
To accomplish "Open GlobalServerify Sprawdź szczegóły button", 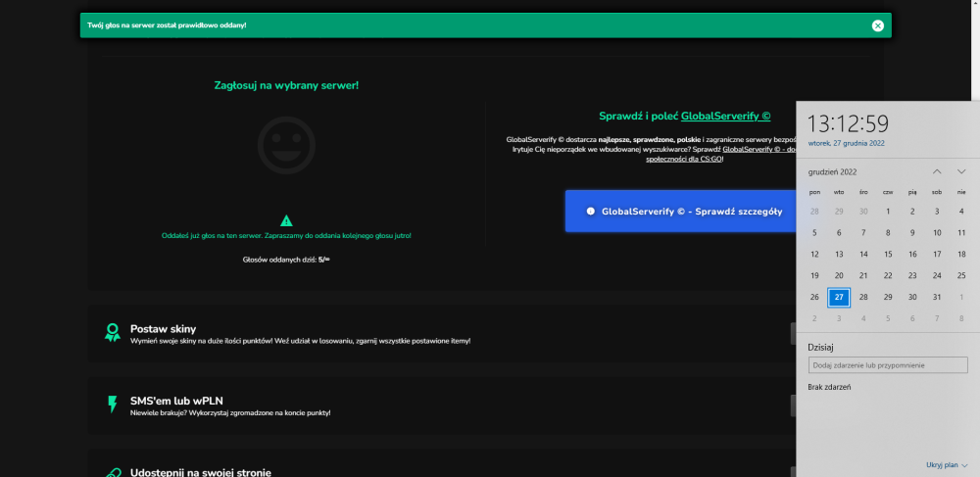I will 681,211.
